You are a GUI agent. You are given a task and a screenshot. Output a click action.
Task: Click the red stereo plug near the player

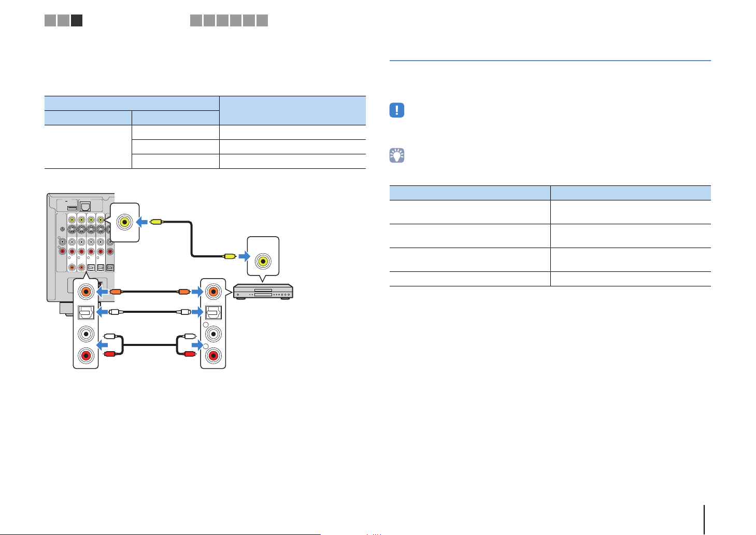click(x=189, y=354)
